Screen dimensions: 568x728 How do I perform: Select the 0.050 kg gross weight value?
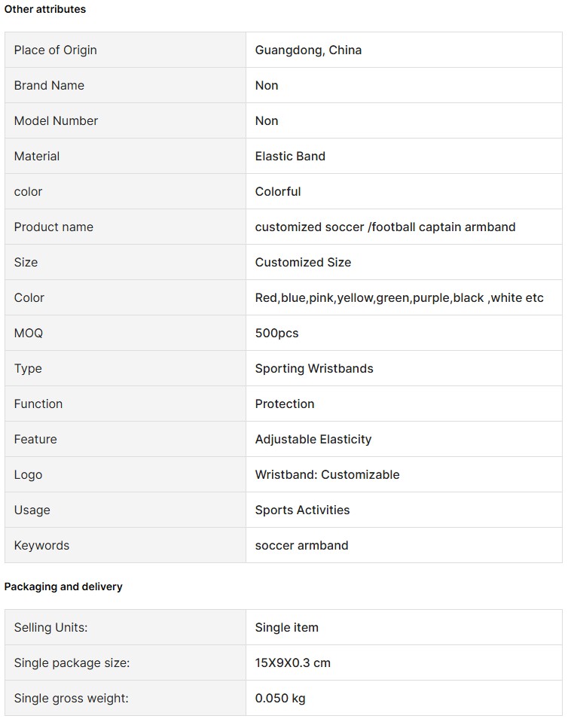click(x=280, y=699)
